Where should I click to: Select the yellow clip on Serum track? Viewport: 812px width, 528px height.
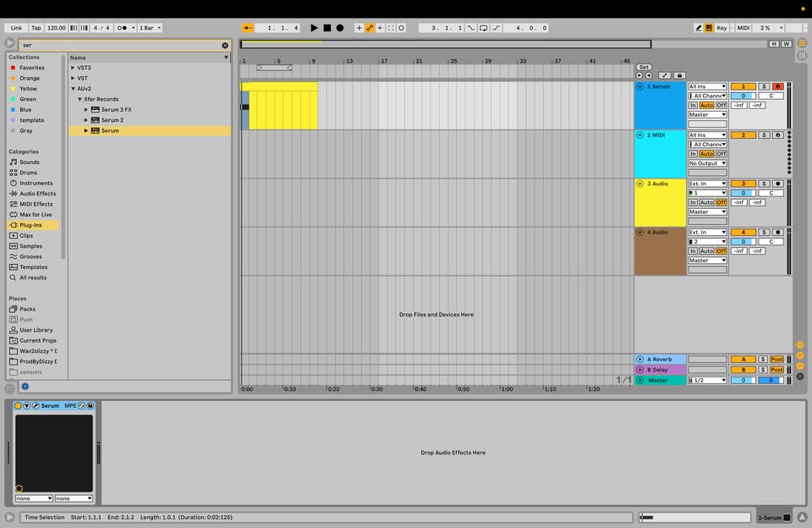point(283,106)
